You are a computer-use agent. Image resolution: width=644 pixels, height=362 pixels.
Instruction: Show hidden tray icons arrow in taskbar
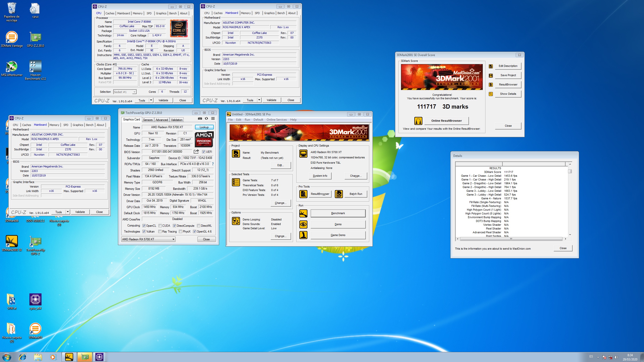598,357
